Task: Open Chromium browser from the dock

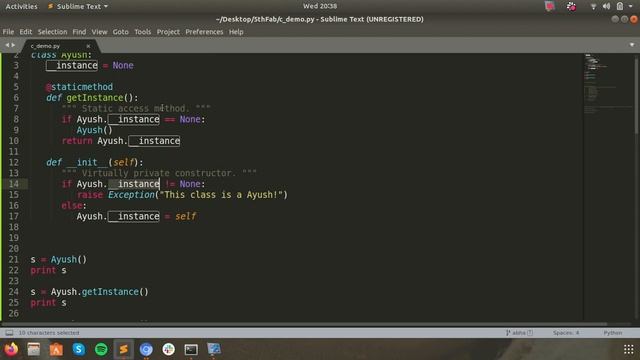Action: 146,349
